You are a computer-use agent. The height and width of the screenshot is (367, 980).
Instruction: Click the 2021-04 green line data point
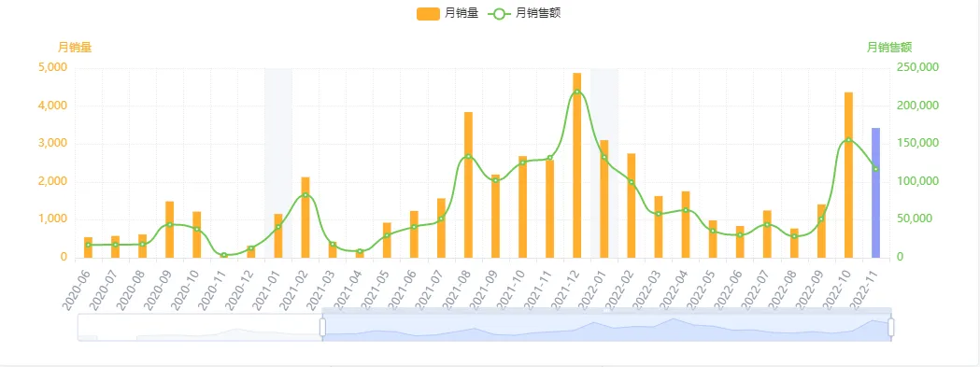360,251
